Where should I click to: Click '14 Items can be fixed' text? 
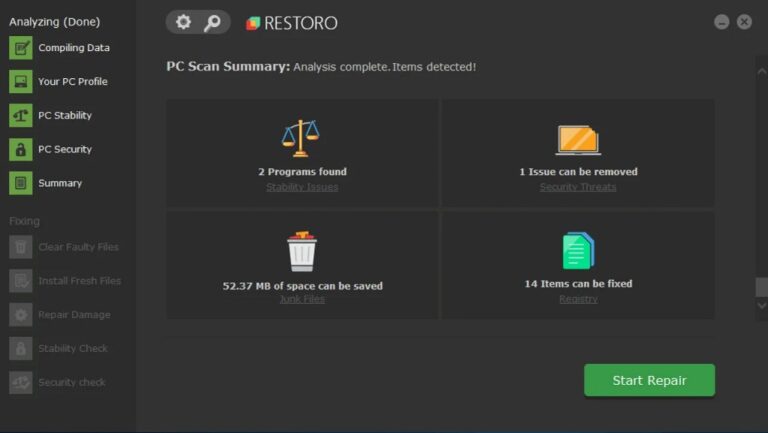tap(578, 284)
